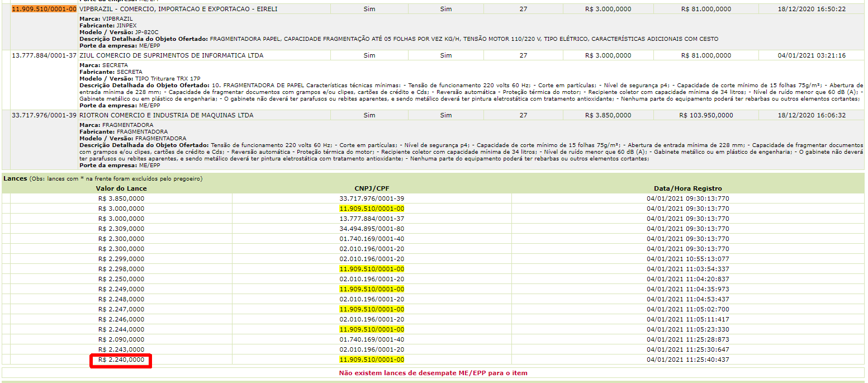
Task: Click the orange-highlighted CNPJ 11.909.510/0001-00 cell
Action: click(44, 10)
